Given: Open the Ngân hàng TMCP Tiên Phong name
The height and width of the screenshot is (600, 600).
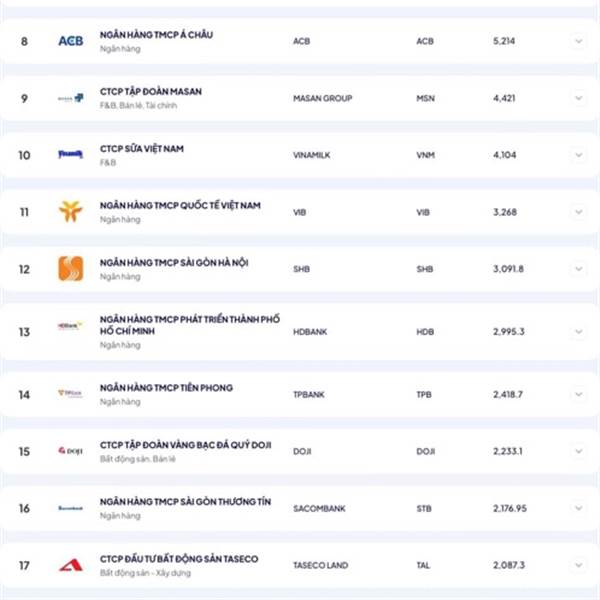Looking at the screenshot, I should [x=165, y=387].
